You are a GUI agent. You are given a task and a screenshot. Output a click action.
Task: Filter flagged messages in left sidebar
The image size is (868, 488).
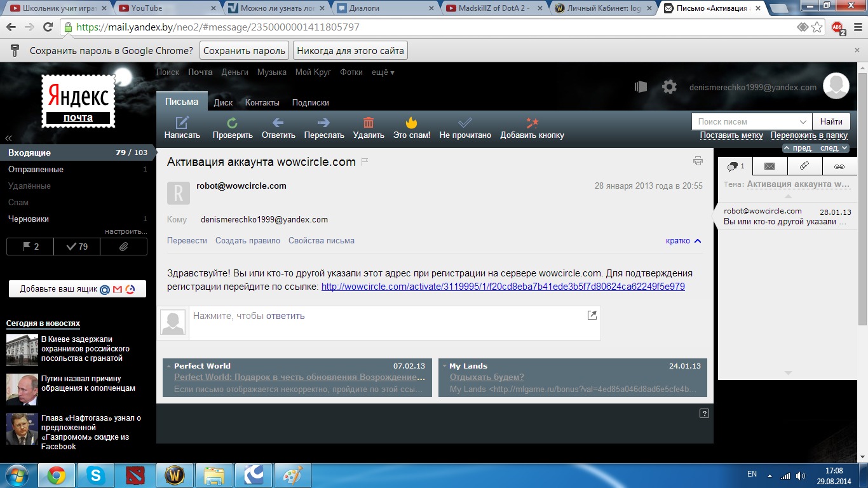[x=30, y=247]
